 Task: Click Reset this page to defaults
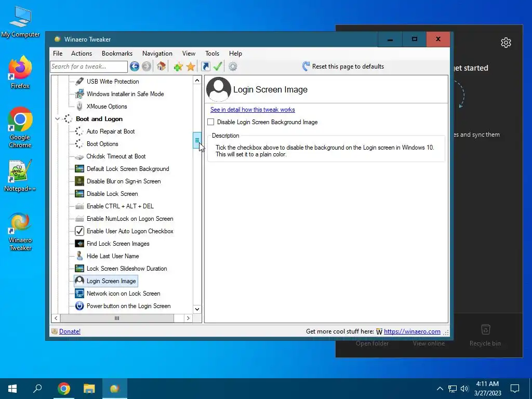[x=343, y=66]
